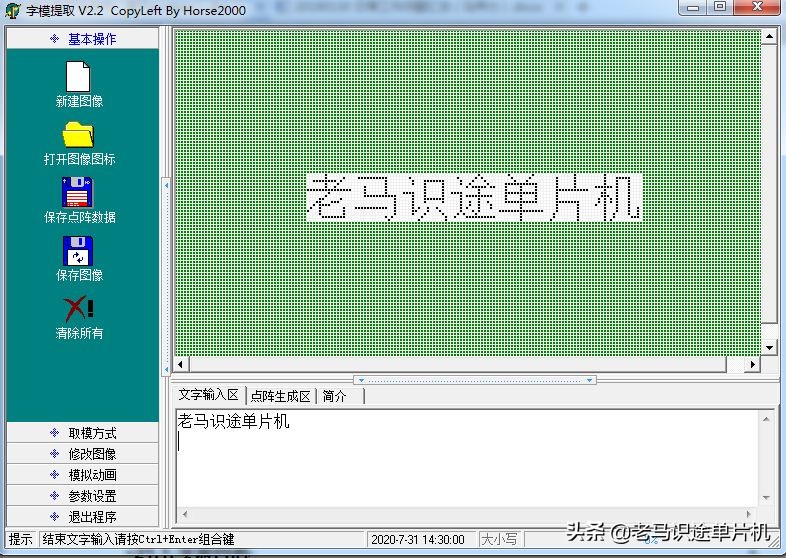Close the 字模提取 window
The height and width of the screenshot is (558, 786).
click(757, 7)
